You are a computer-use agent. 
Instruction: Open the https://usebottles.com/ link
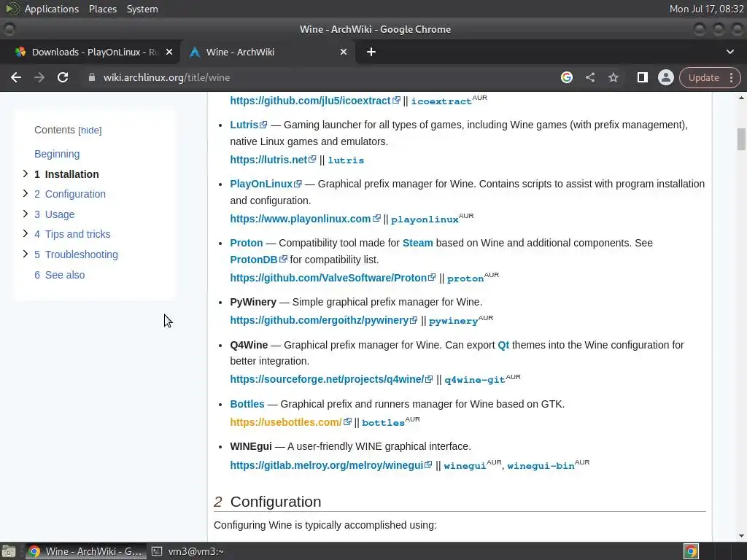point(290,422)
